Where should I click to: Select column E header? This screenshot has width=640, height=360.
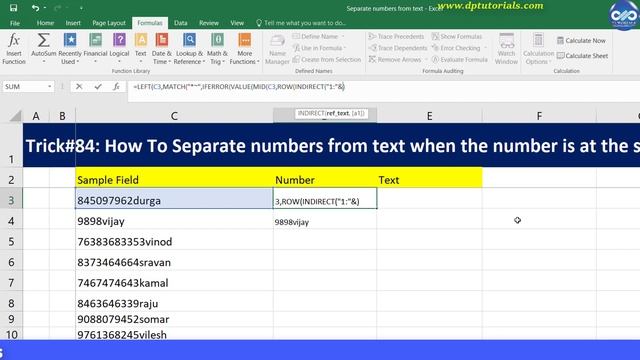[x=429, y=116]
